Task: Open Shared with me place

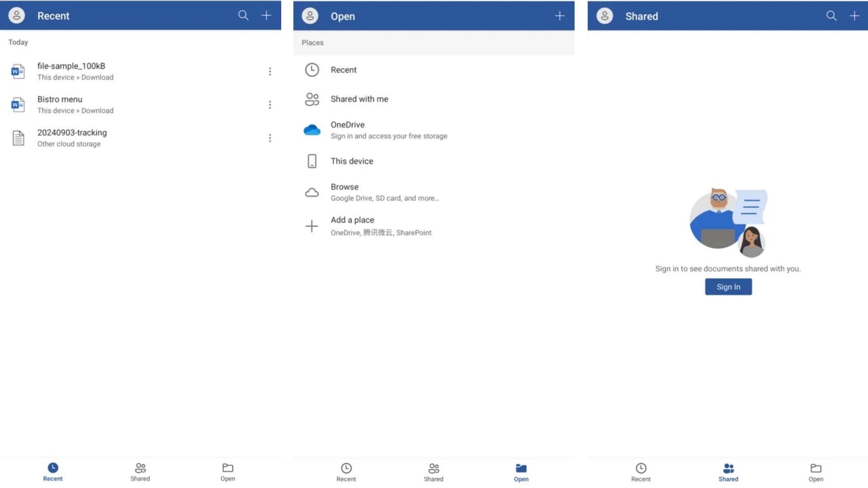Action: tap(359, 99)
